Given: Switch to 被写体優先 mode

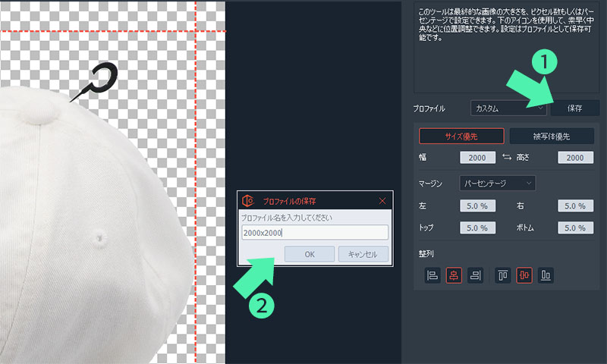Looking at the screenshot, I should pos(550,136).
